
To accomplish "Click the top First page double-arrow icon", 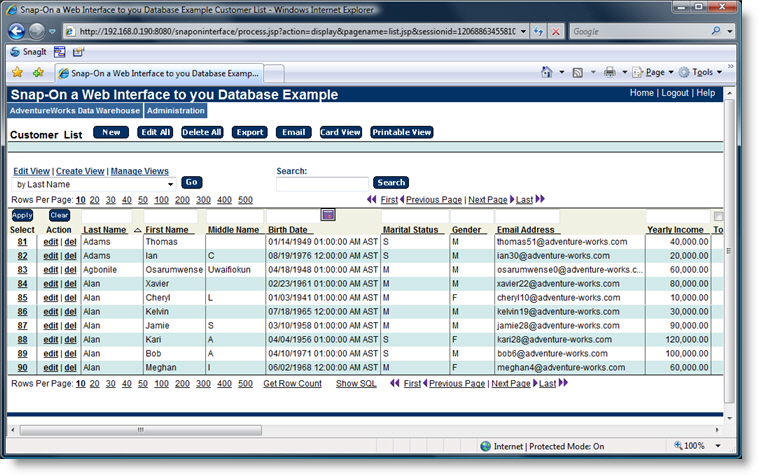I will pos(371,199).
